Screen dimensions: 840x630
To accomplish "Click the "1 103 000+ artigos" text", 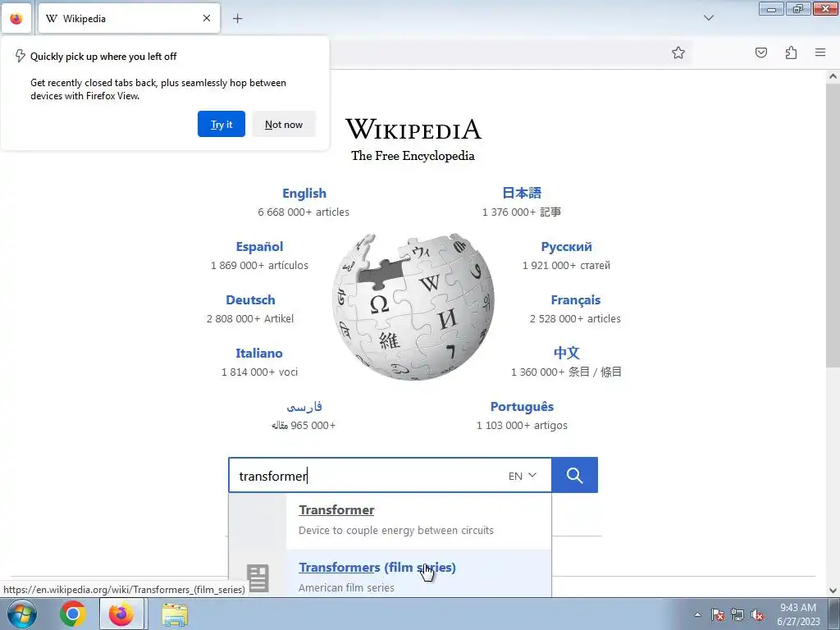I will tap(522, 426).
